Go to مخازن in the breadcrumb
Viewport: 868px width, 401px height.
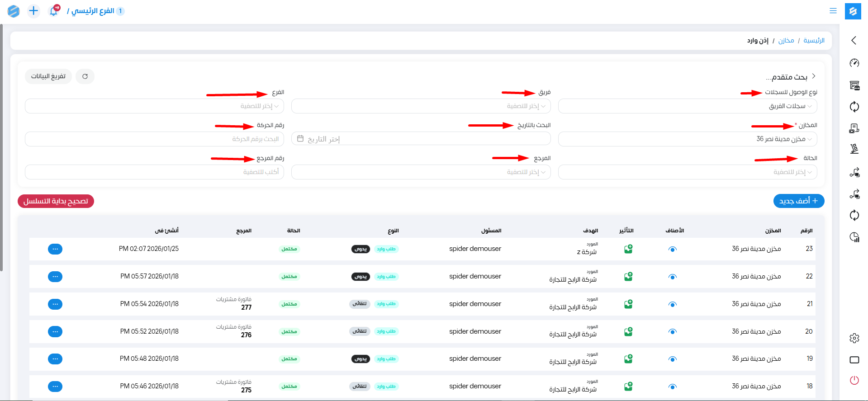click(786, 41)
